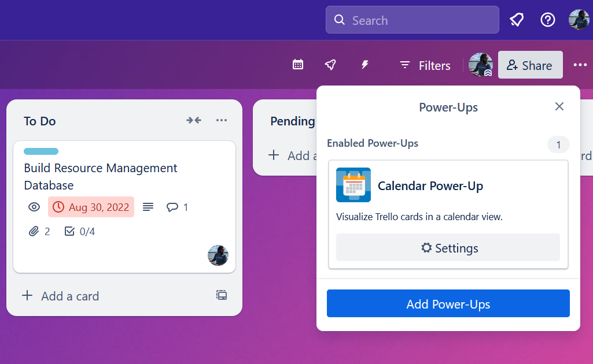Click the Add Power-Ups button
This screenshot has width=593, height=364.
pos(448,303)
